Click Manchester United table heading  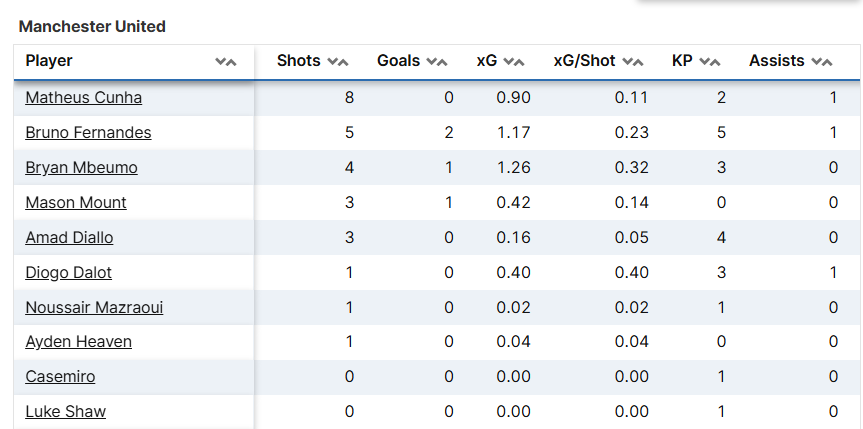coord(92,27)
